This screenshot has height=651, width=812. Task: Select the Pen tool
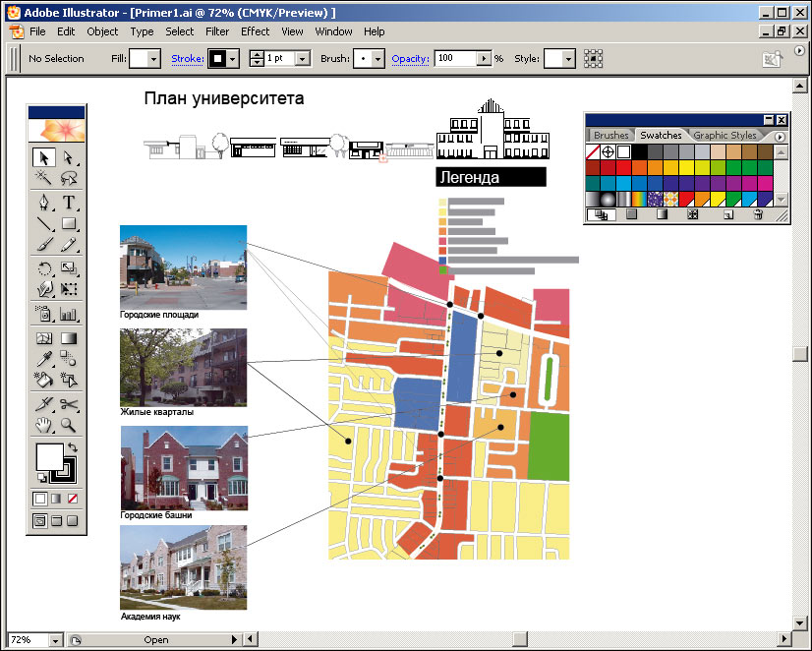coord(43,202)
